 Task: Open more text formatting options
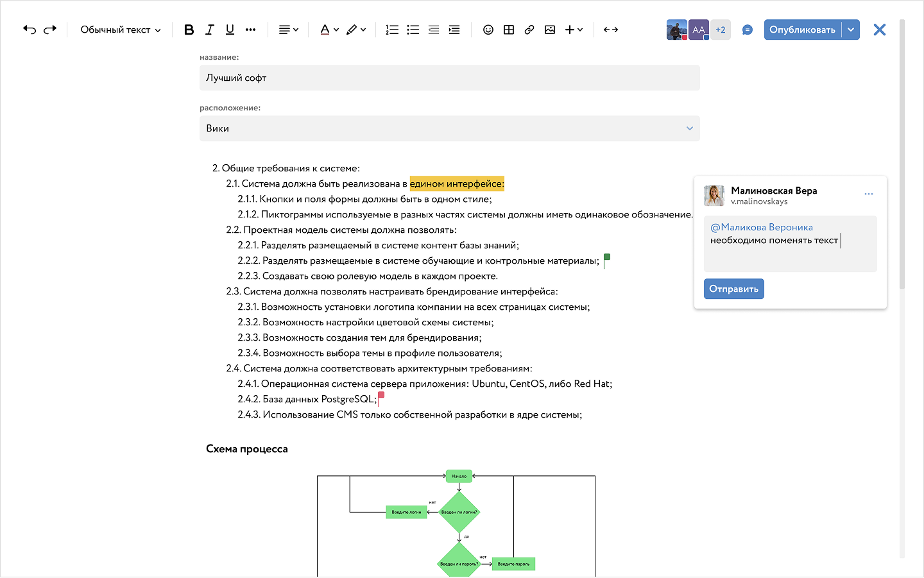251,30
